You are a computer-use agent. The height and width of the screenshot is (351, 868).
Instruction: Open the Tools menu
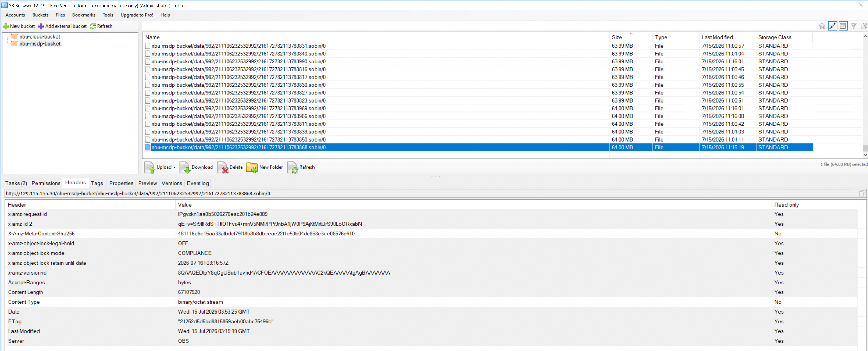pos(108,15)
